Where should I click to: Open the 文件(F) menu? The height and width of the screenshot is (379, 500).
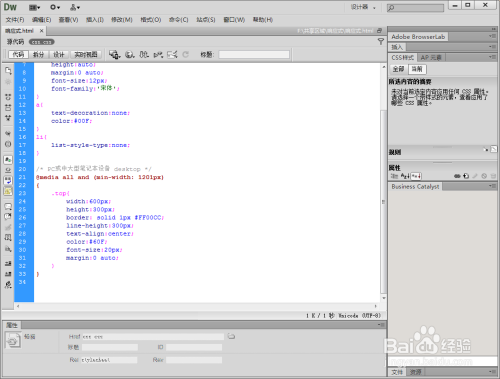[15, 20]
